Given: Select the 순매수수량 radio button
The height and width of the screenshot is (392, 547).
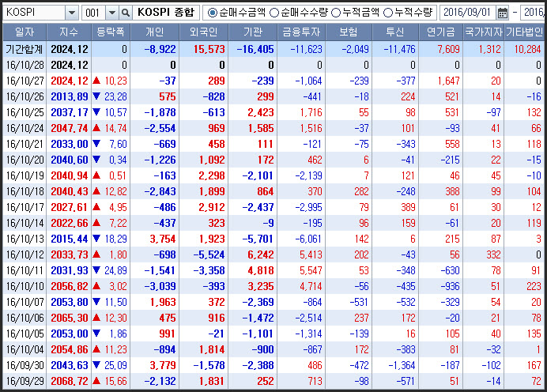Looking at the screenshot, I should (274, 13).
